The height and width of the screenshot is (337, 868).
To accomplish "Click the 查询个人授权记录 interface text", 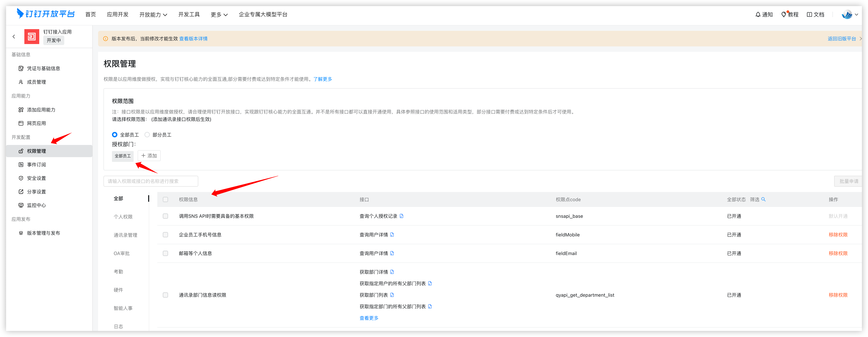I will 378,216.
